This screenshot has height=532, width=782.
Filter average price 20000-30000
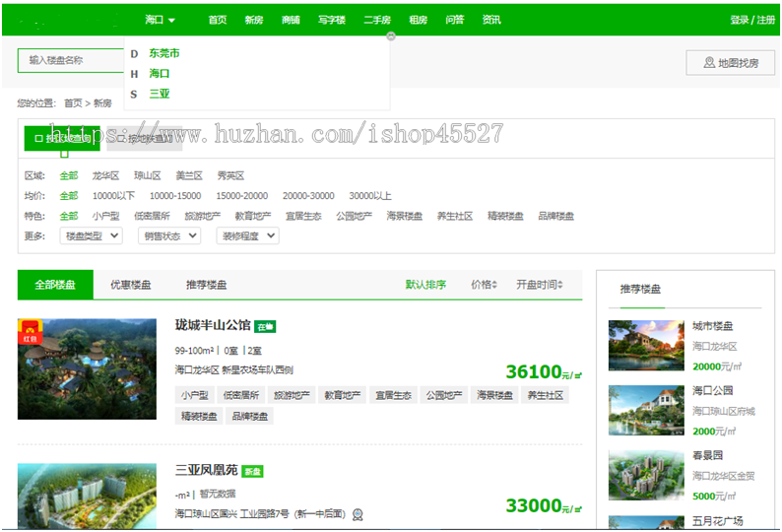click(x=308, y=196)
